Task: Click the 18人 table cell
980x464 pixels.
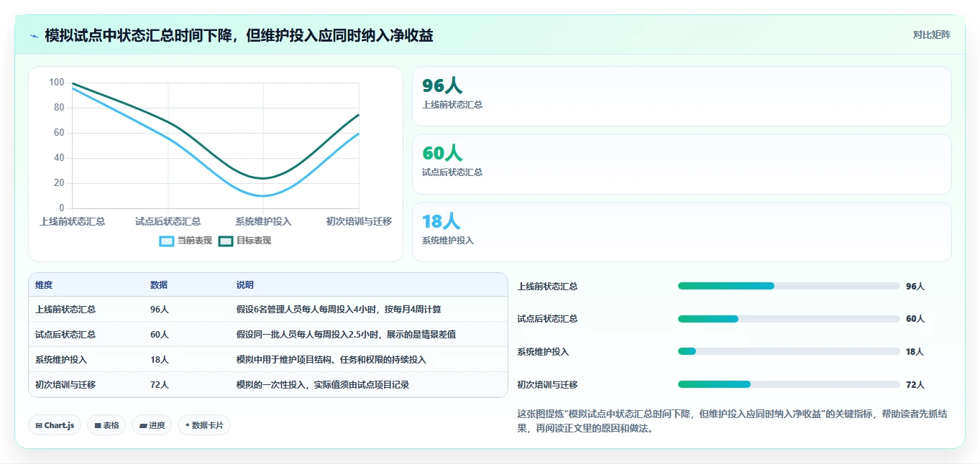Action: pos(160,360)
